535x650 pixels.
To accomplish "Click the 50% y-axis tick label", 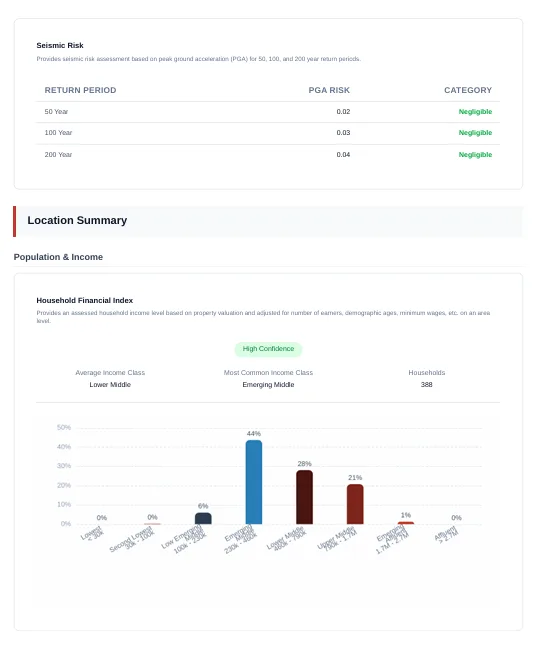I will (64, 427).
